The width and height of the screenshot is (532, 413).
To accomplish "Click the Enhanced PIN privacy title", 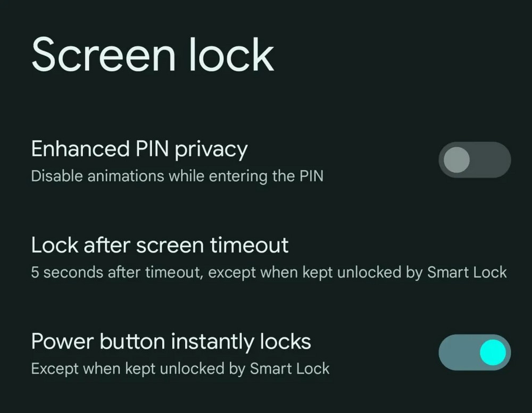I will tap(139, 149).
